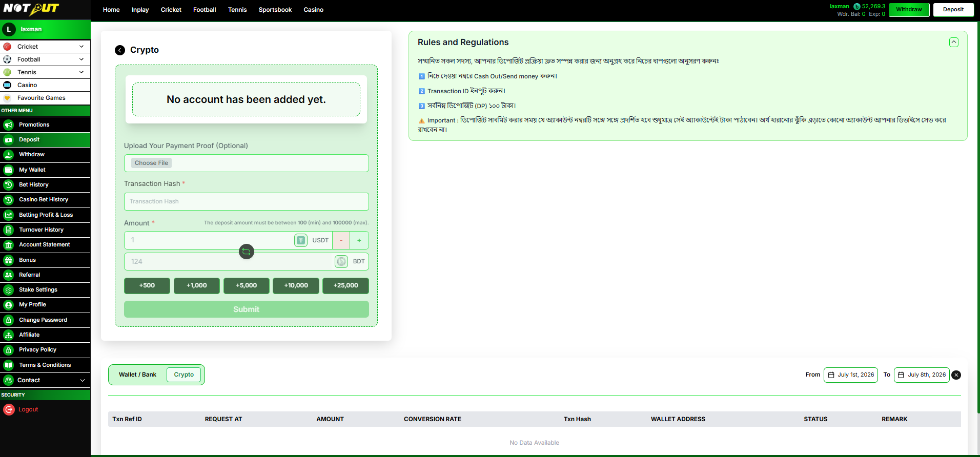Click the Choose File button
This screenshot has height=457, width=980.
[x=151, y=163]
